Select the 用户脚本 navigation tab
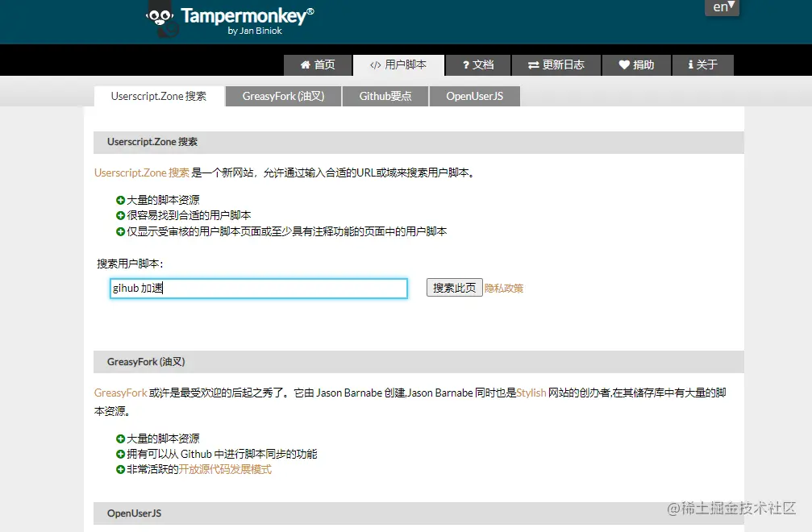The height and width of the screenshot is (532, 812). [x=398, y=65]
